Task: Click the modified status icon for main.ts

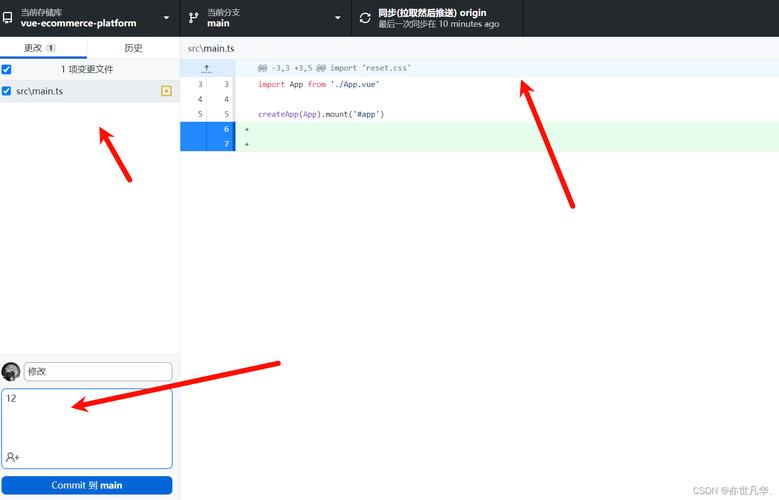Action: point(166,91)
